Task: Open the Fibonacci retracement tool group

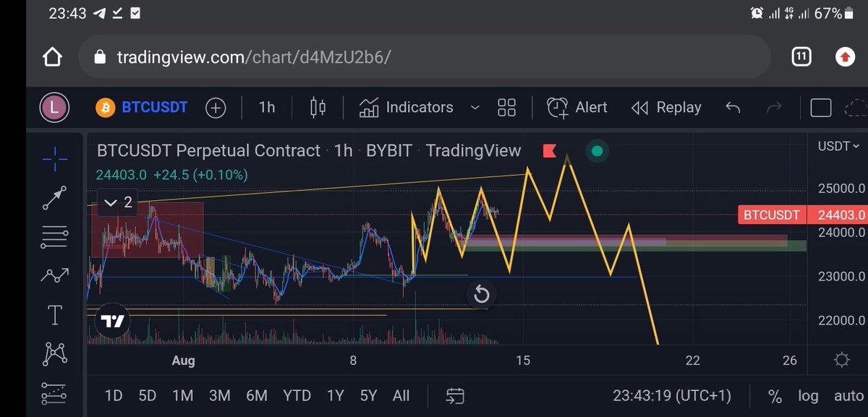Action: pos(55,236)
